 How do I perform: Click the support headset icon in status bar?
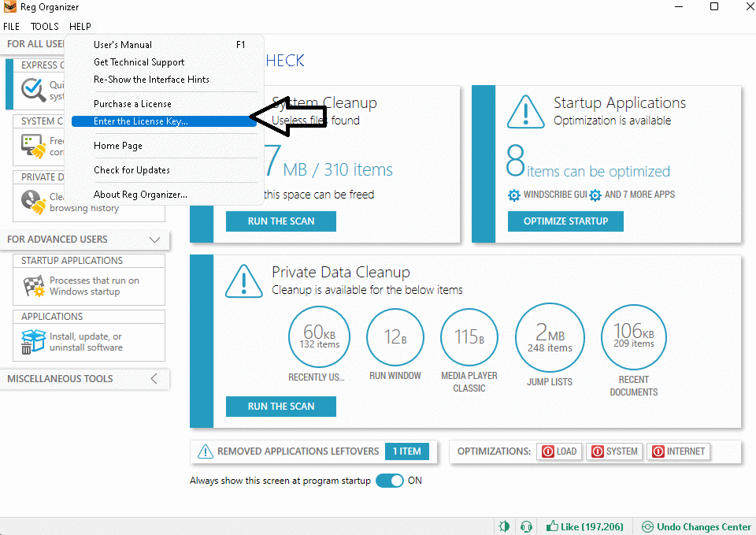pos(527,526)
